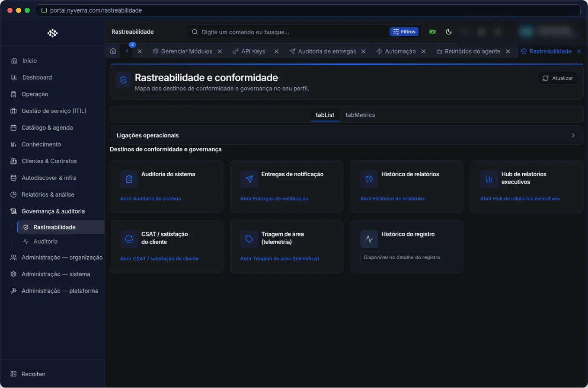The width and height of the screenshot is (588, 388).
Task: Toggle dark mode moon icon
Action: pos(449,32)
